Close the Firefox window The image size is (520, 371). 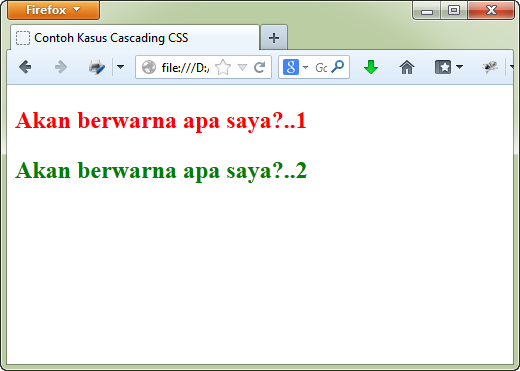point(491,10)
